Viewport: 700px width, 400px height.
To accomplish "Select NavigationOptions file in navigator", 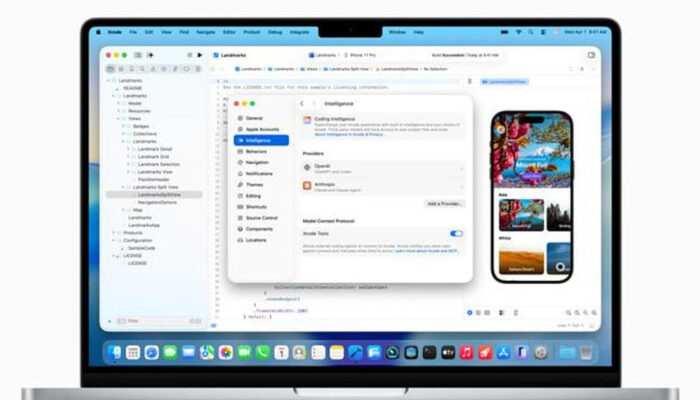I will pyautogui.click(x=157, y=202).
